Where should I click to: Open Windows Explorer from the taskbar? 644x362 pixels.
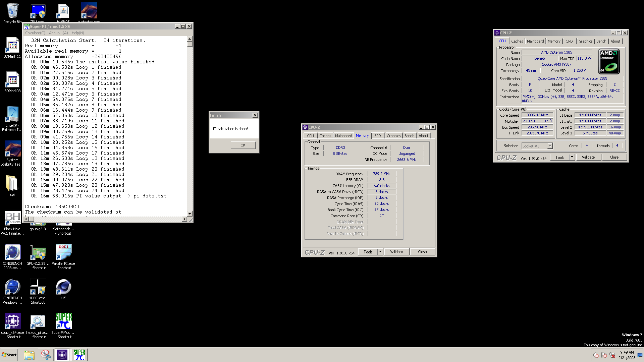pos(29,355)
